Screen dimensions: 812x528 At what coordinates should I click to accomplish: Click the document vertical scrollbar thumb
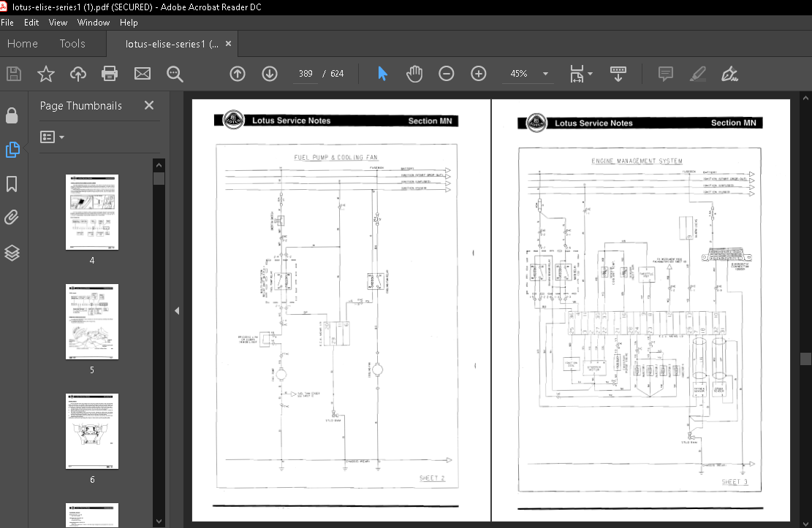(805, 359)
